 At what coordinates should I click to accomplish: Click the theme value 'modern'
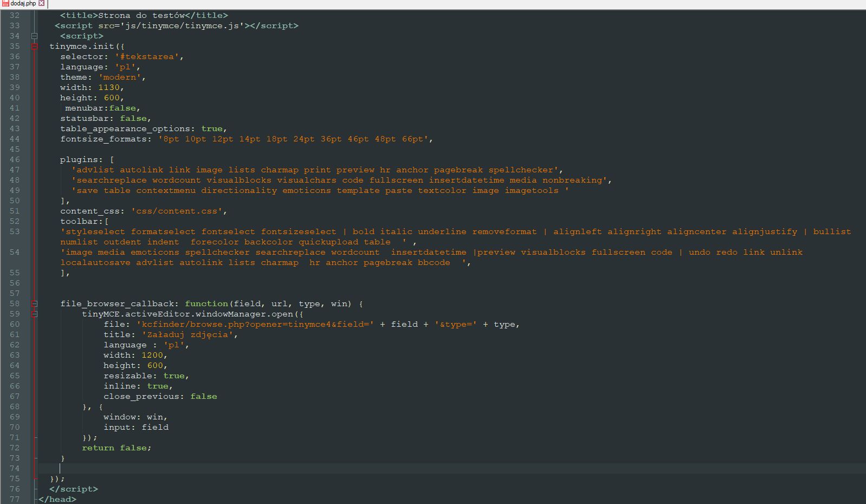[x=119, y=77]
